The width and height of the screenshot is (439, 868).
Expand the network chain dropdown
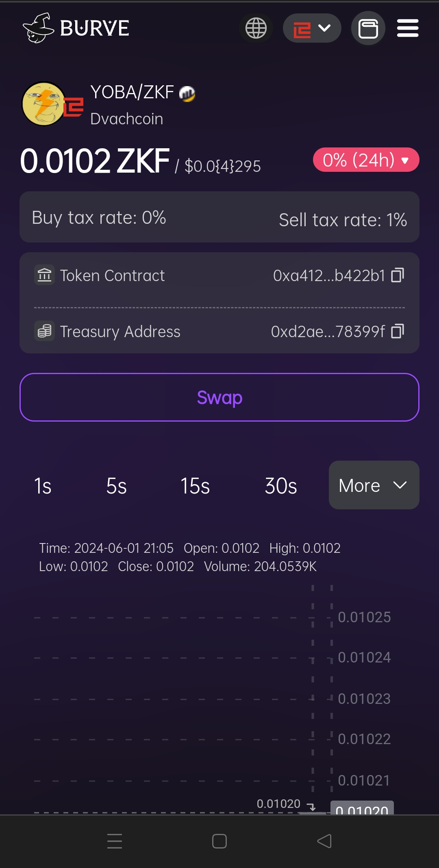tap(312, 28)
